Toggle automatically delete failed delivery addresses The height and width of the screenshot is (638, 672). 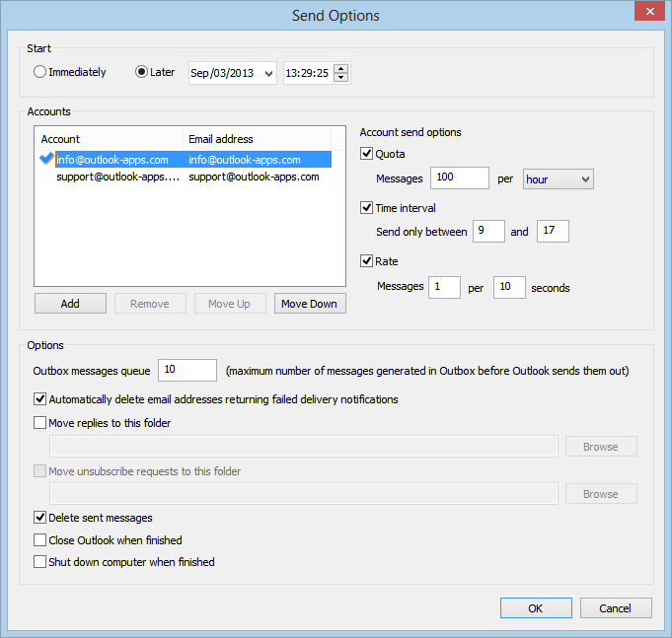(x=39, y=399)
